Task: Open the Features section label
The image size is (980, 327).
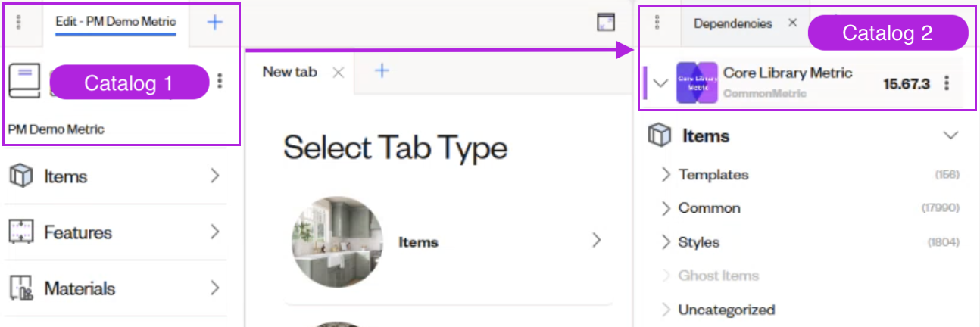Action: [x=78, y=232]
